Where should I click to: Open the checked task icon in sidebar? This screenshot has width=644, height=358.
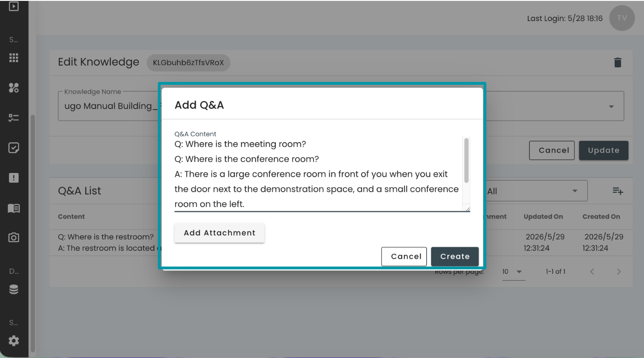pyautogui.click(x=14, y=148)
